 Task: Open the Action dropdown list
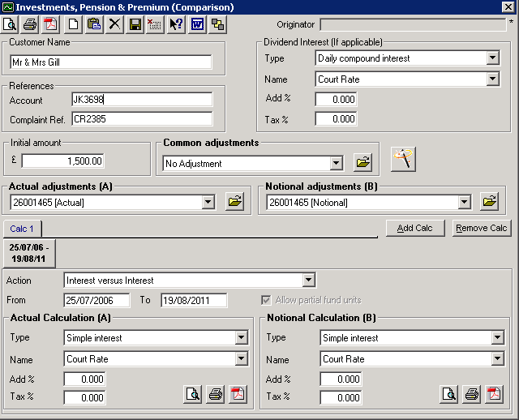click(308, 281)
